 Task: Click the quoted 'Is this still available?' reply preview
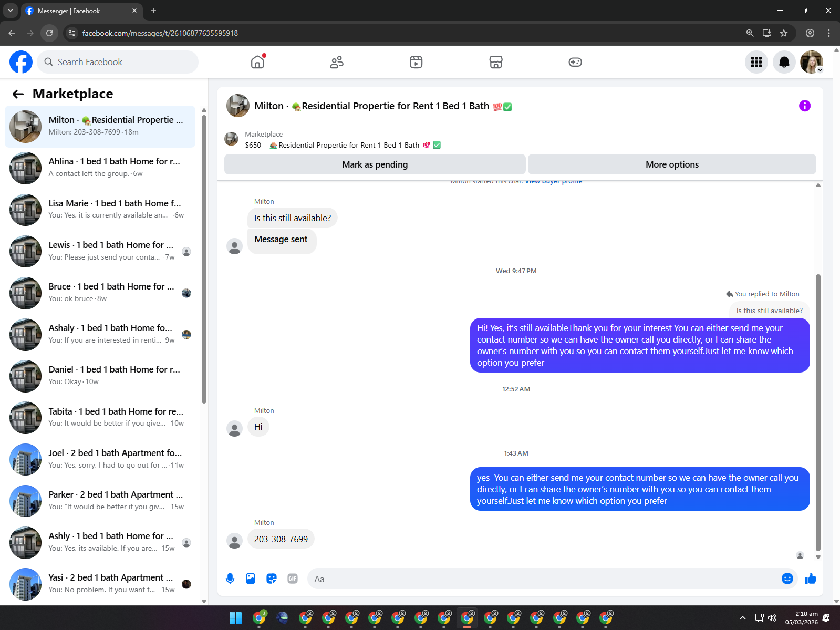pos(769,311)
